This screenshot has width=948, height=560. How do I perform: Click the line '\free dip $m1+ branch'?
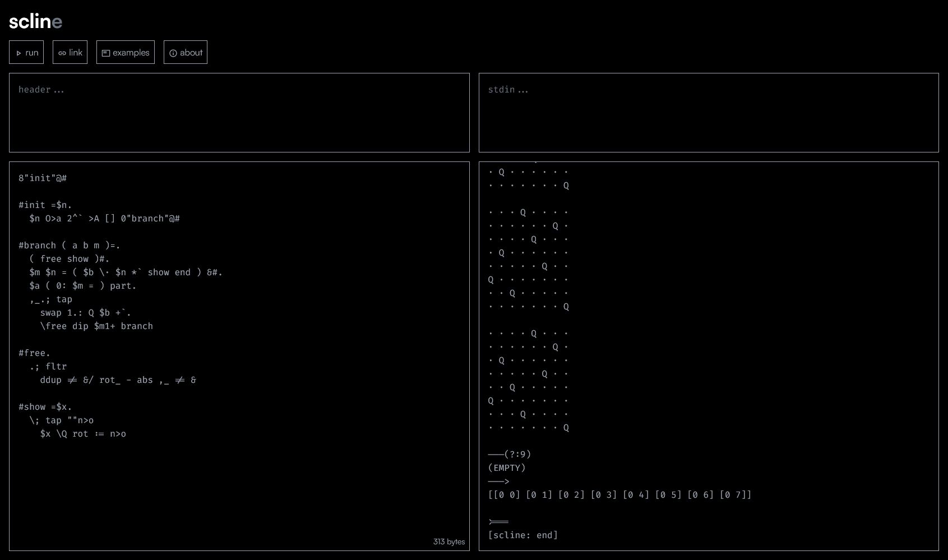(x=96, y=326)
